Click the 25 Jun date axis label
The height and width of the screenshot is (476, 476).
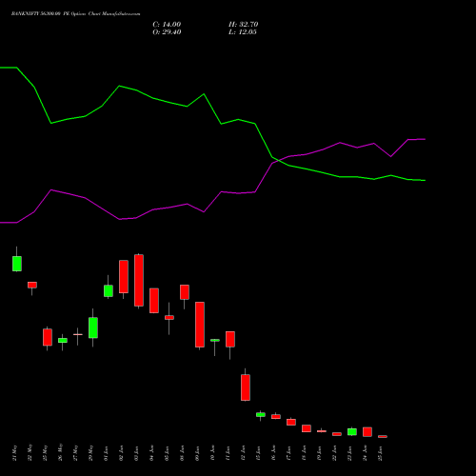380,453
